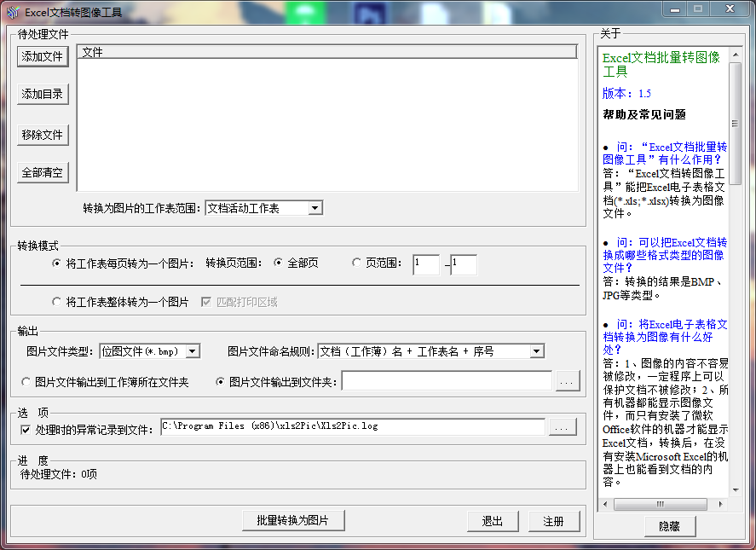Select 将工作表每页转为一个图片 radio option
756x550 pixels.
coord(57,263)
